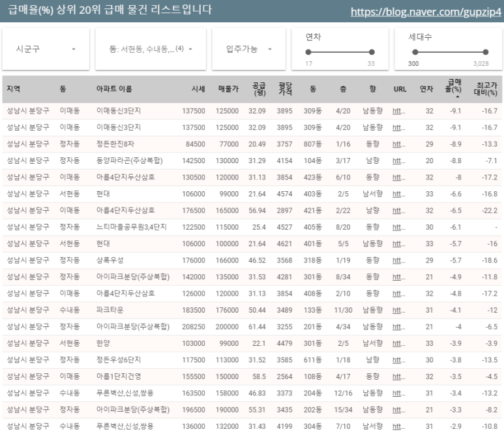Open URL link for 아름4단지 423동 row
The height and width of the screenshot is (434, 504).
click(x=398, y=178)
